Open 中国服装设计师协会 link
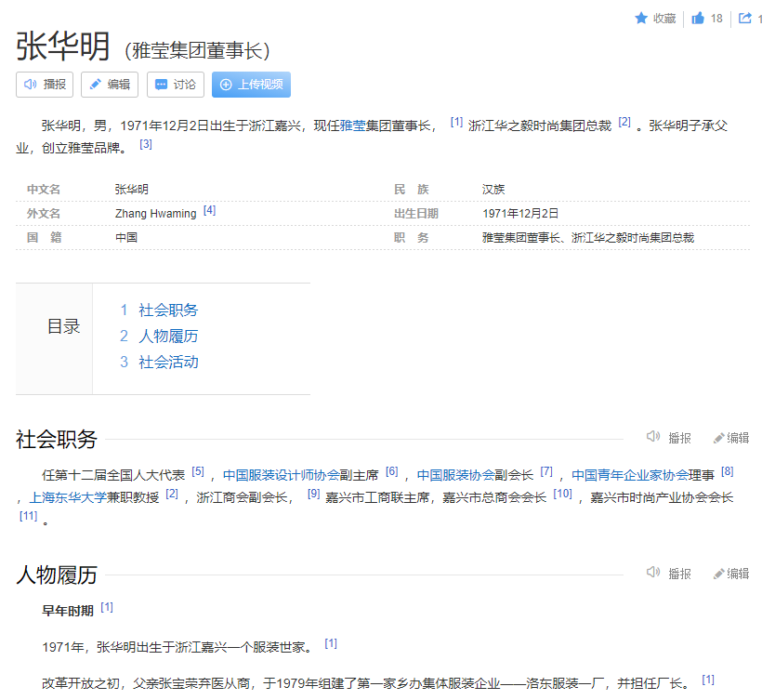This screenshot has height=700, width=775. click(x=281, y=475)
